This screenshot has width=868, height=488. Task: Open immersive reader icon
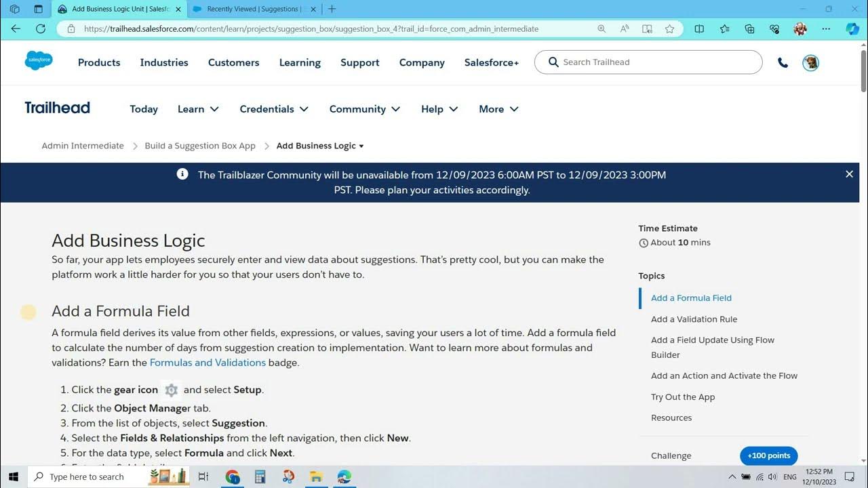click(x=647, y=28)
